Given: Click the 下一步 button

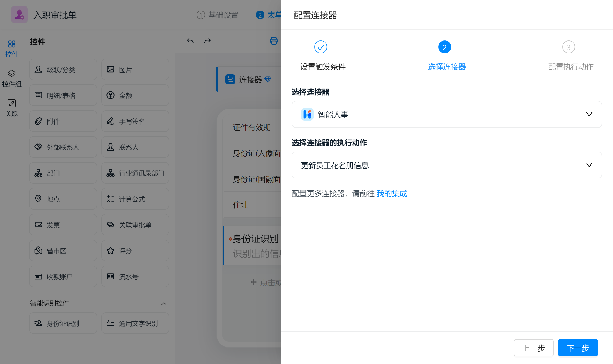Looking at the screenshot, I should pyautogui.click(x=578, y=348).
